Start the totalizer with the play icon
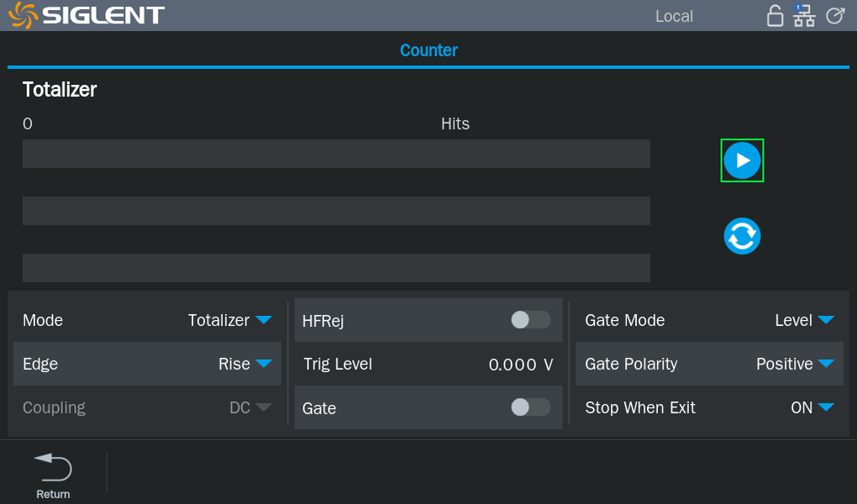 [742, 160]
